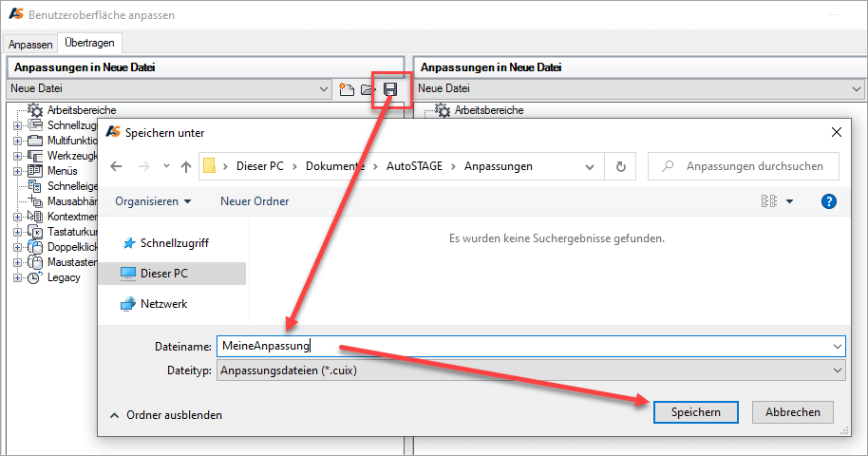Expand the Legacy tree node
The image size is (868, 456).
pos(18,277)
